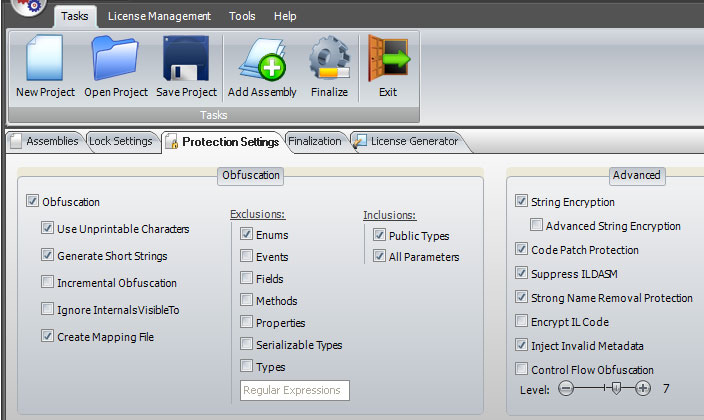
Task: Increase level with plus icon
Action: (x=643, y=388)
